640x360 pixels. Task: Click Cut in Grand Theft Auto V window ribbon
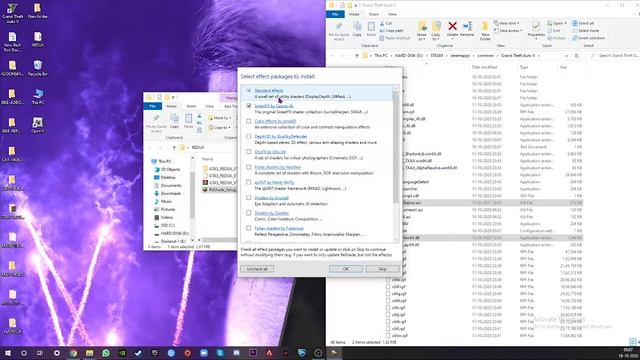(386, 24)
